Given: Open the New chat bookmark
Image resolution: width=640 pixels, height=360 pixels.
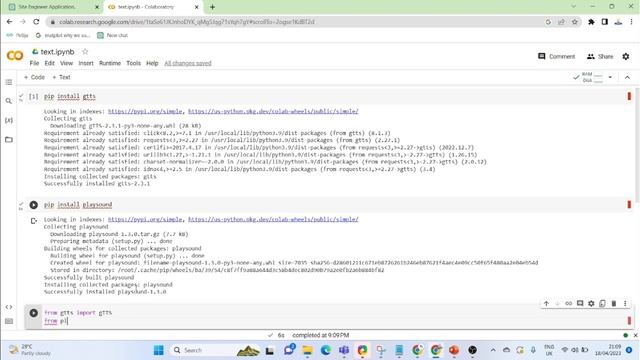Looking at the screenshot, I should [112, 36].
